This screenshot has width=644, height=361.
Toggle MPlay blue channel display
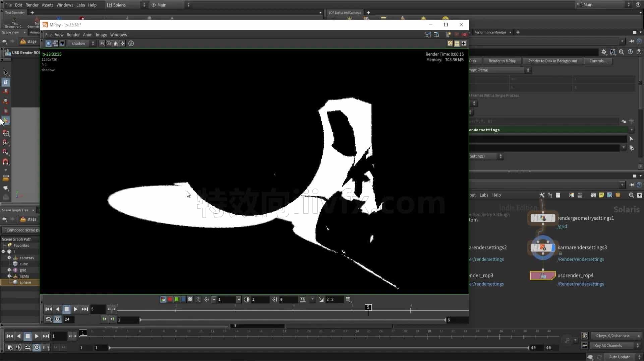click(183, 299)
